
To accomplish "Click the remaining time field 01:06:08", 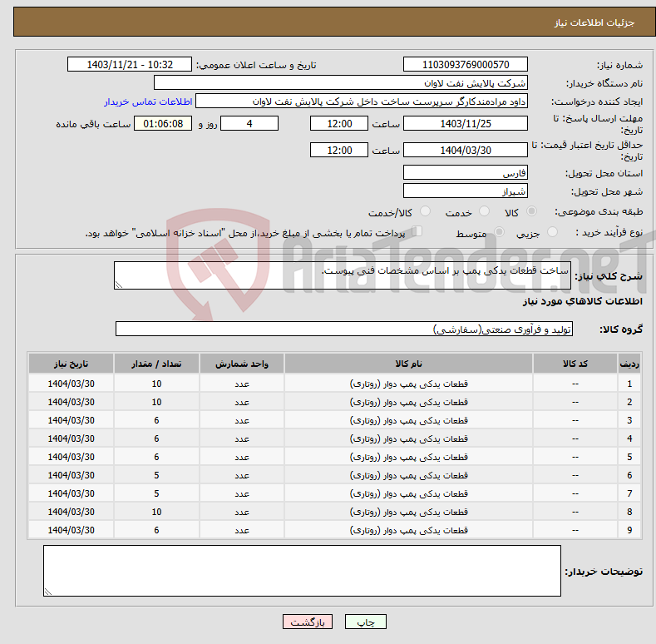I will click(163, 123).
